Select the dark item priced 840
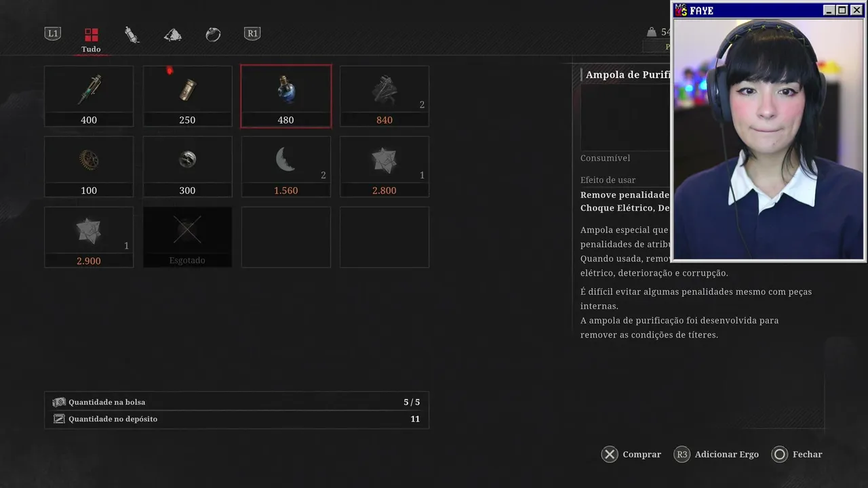Viewport: 868px width, 488px height. click(384, 96)
